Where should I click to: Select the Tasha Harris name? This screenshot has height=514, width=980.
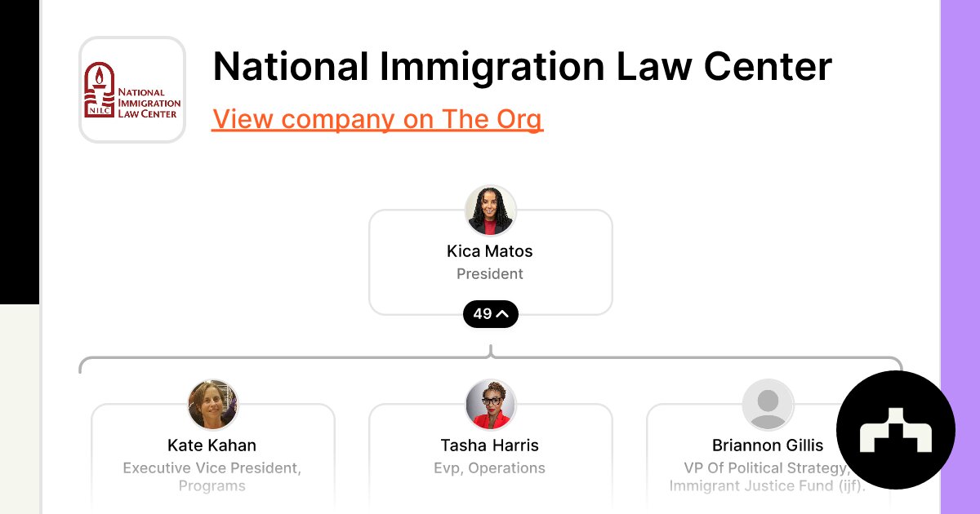point(490,445)
